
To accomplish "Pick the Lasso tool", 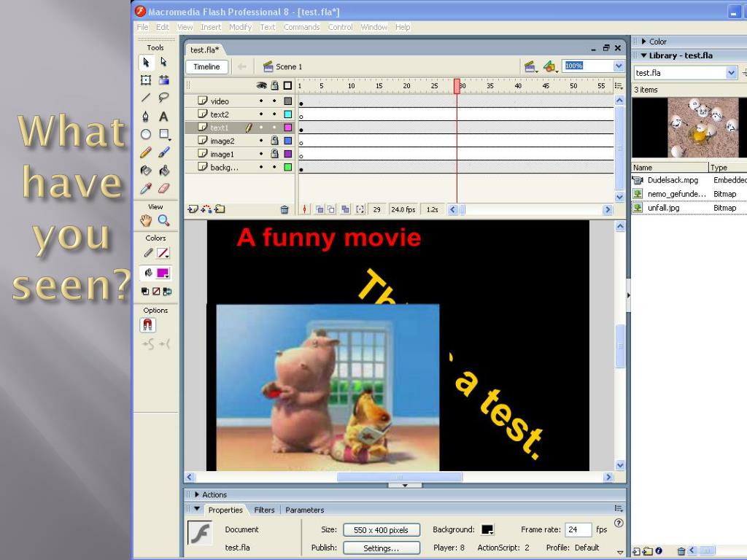I will [164, 98].
